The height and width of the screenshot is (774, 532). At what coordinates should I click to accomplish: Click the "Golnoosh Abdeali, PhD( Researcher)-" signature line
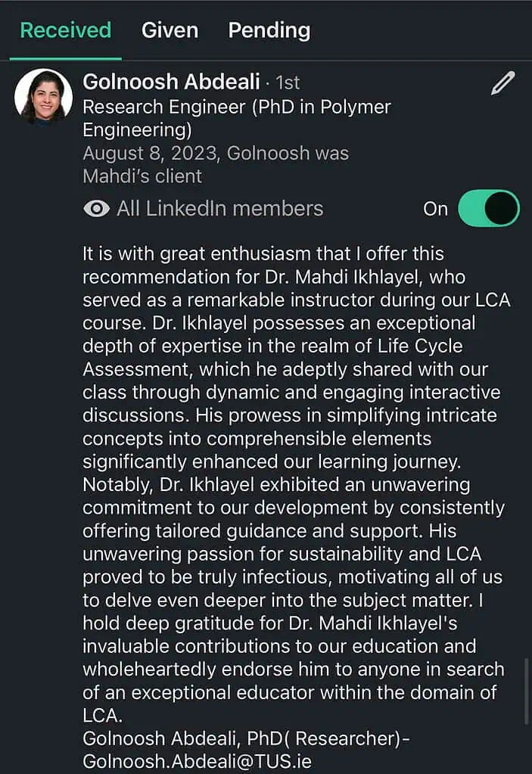click(246, 738)
